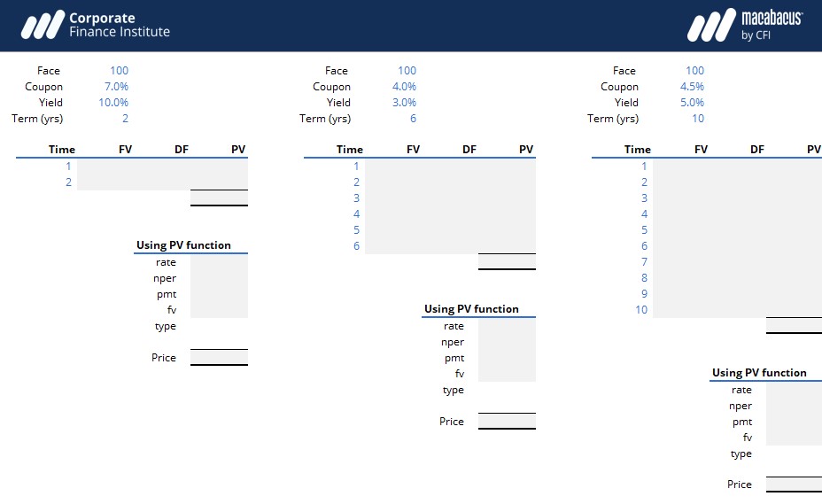Viewport: 822px width, 504px height.
Task: Click the Corporate Finance Institute logo
Action: (x=95, y=25)
